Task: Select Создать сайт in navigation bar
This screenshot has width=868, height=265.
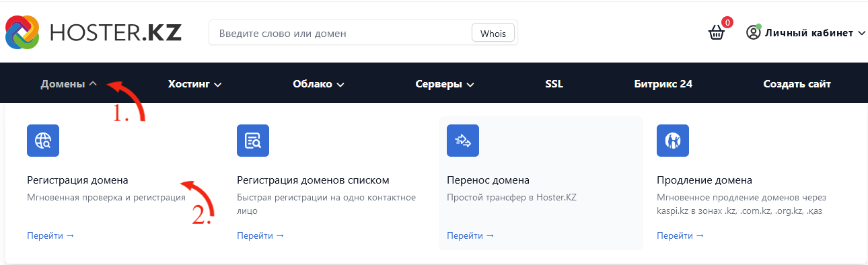Action: point(797,84)
